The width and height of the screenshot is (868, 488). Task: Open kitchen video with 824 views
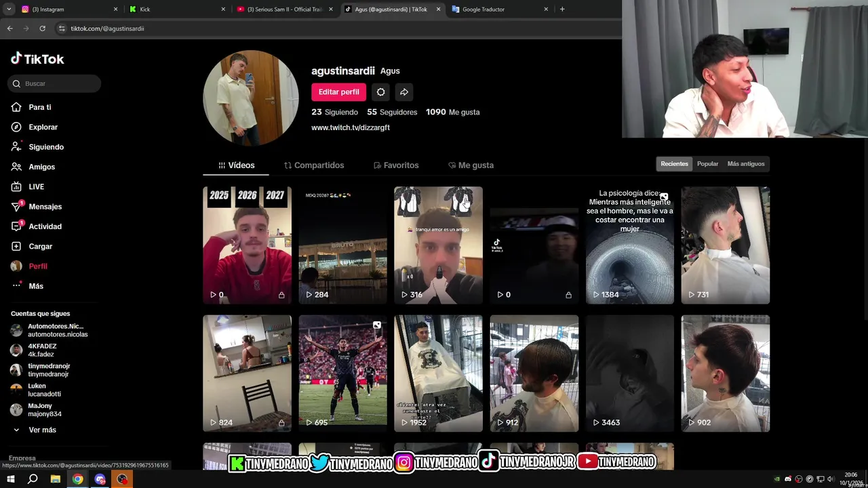247,373
